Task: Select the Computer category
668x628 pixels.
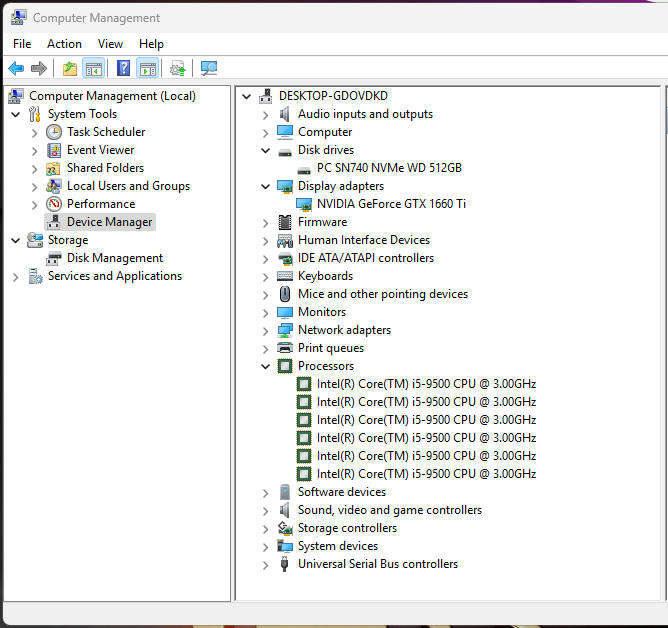Action: pos(325,132)
